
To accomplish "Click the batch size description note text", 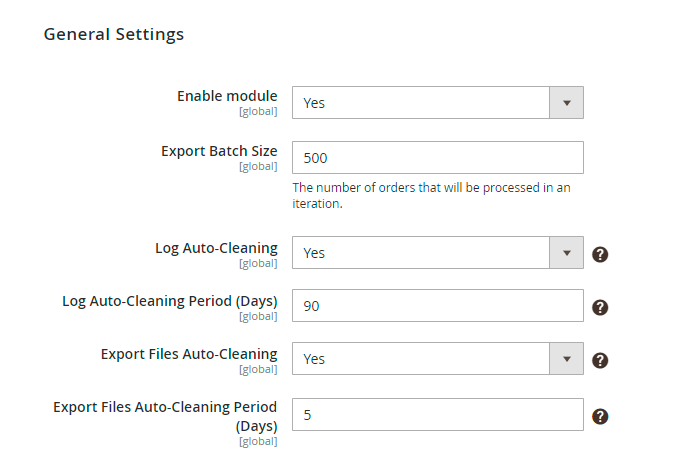I will tap(431, 195).
